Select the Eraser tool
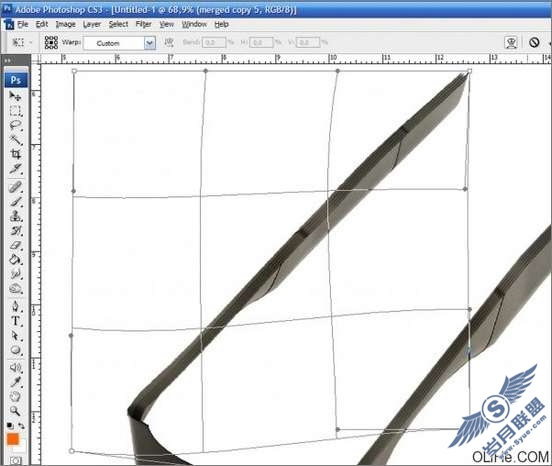 click(x=15, y=245)
